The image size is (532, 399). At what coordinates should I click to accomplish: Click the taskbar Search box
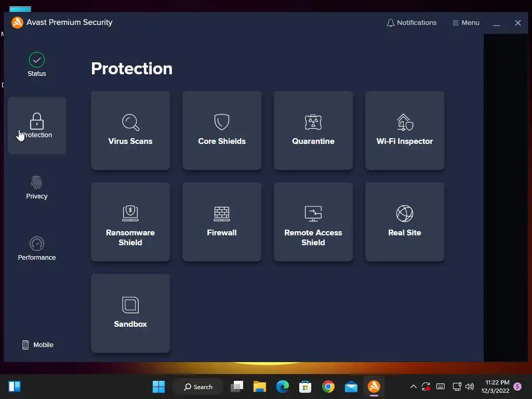pos(198,387)
